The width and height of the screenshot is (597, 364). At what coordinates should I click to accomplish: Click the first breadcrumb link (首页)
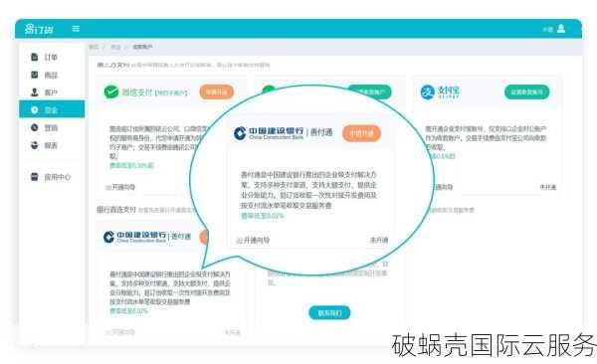coord(94,47)
